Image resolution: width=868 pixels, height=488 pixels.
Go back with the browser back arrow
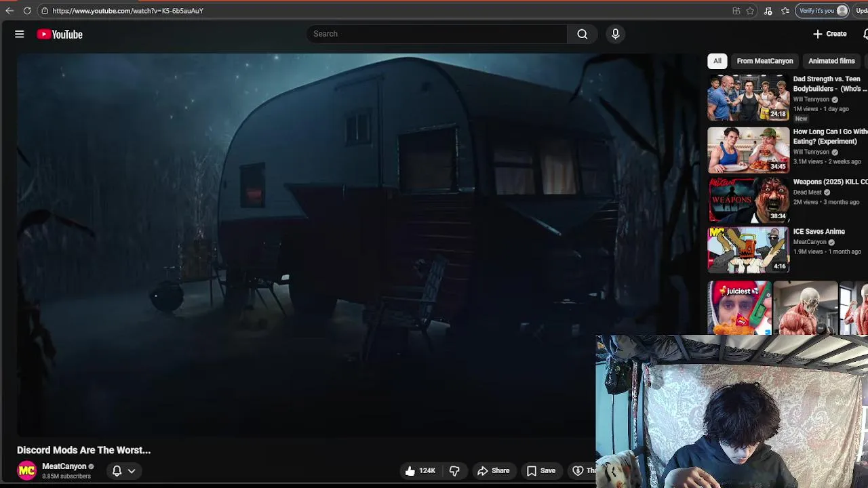click(x=9, y=11)
